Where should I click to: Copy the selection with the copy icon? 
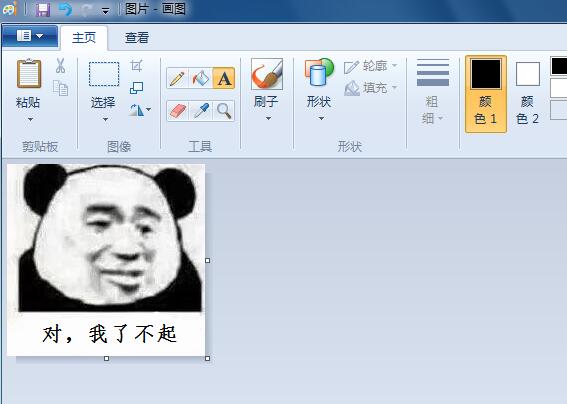[x=60, y=88]
